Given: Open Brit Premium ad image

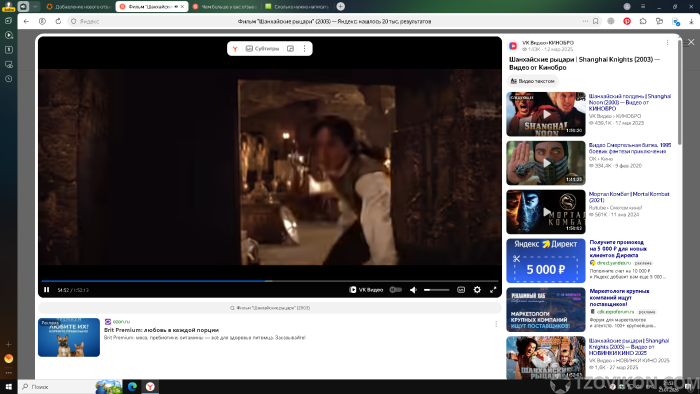Looking at the screenshot, I should (x=69, y=337).
